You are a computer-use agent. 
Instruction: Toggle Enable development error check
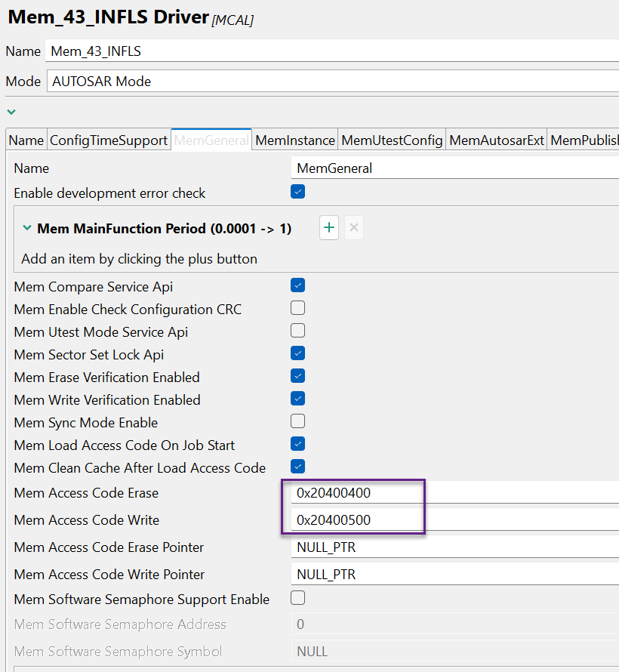pyautogui.click(x=297, y=192)
